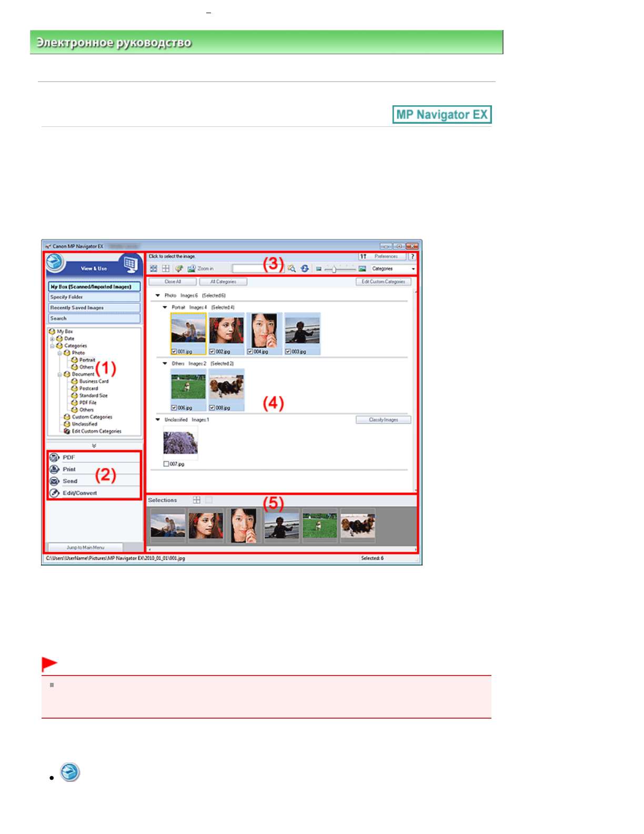Viewport: 644px width, 834px height.
Task: Click the thumbnail size slider
Action: [x=335, y=269]
